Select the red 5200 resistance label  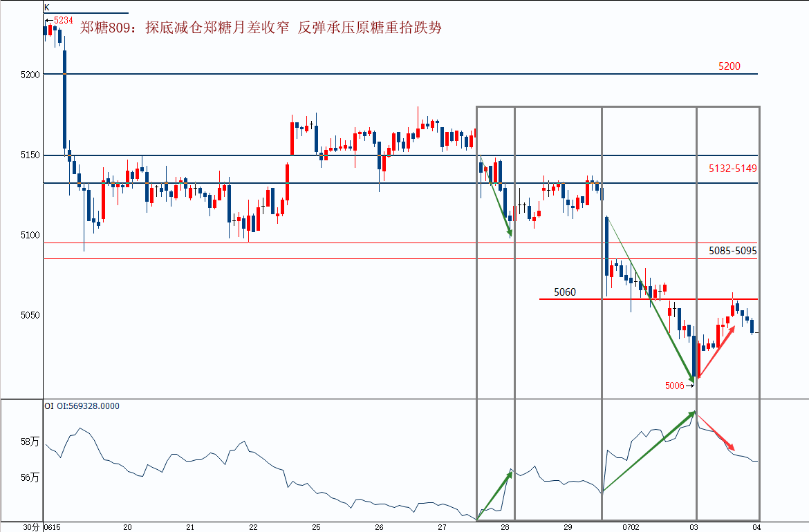pos(729,66)
